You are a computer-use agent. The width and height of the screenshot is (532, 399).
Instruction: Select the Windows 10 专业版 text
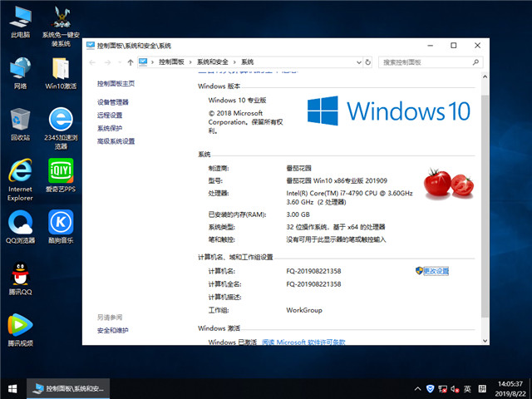pyautogui.click(x=237, y=100)
